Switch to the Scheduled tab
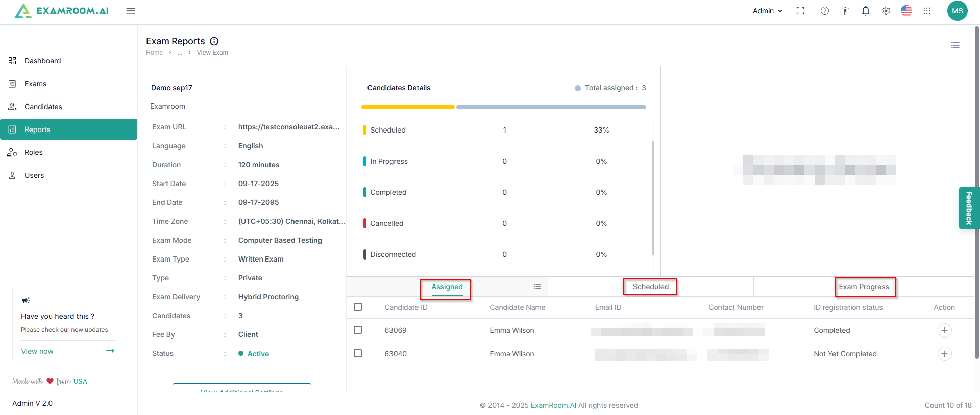980x415 pixels. (x=650, y=287)
